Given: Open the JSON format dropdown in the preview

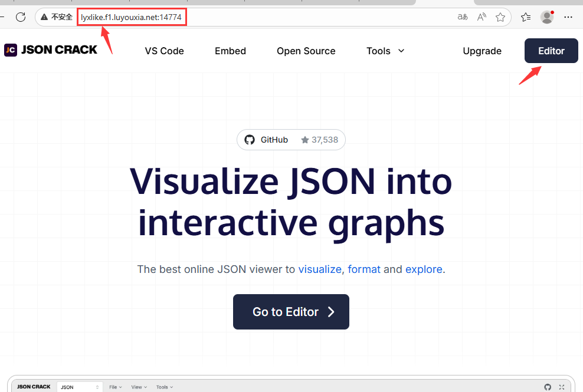Looking at the screenshot, I should tap(80, 387).
